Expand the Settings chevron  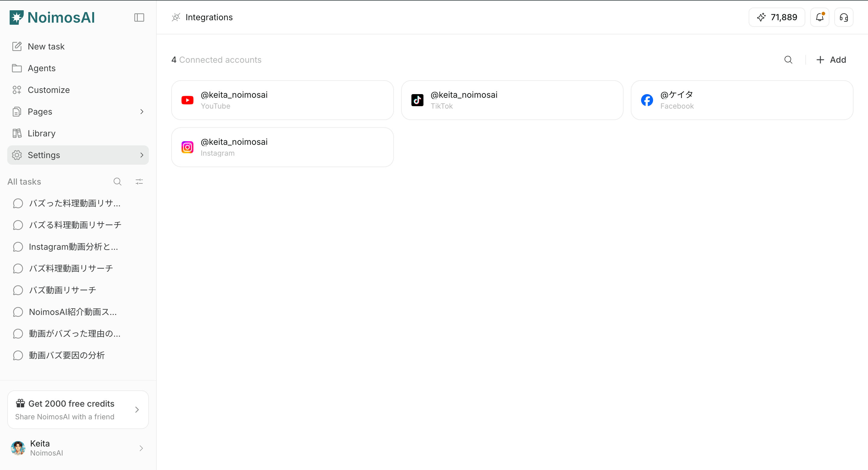point(142,155)
